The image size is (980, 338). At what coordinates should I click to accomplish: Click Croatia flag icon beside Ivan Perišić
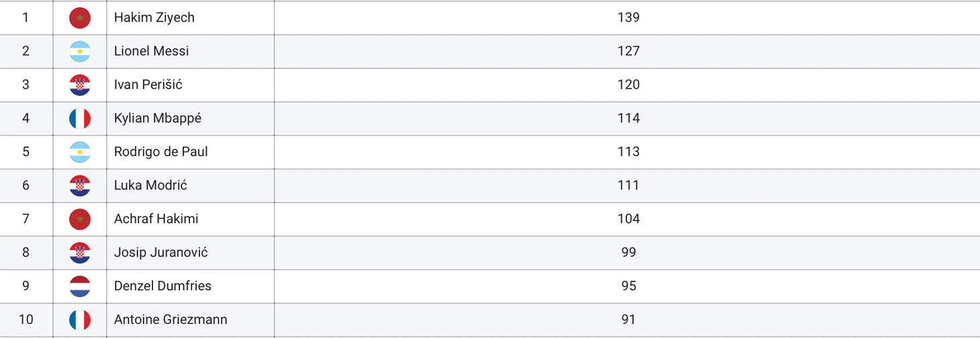click(80, 85)
